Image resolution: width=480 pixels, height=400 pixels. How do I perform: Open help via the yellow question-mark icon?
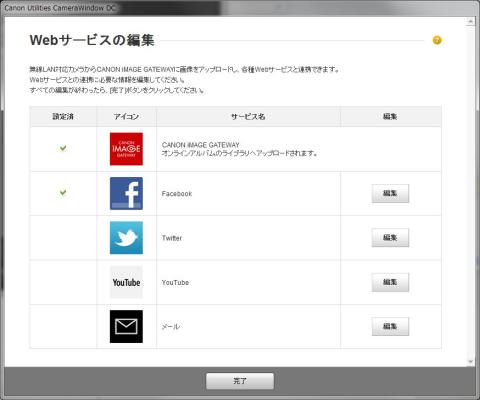click(x=437, y=40)
